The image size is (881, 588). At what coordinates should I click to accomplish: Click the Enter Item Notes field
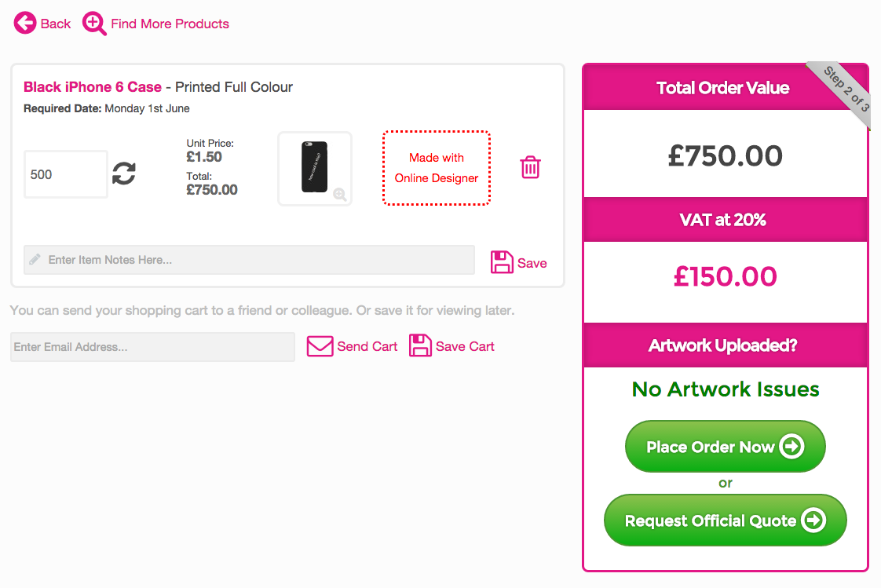point(249,260)
